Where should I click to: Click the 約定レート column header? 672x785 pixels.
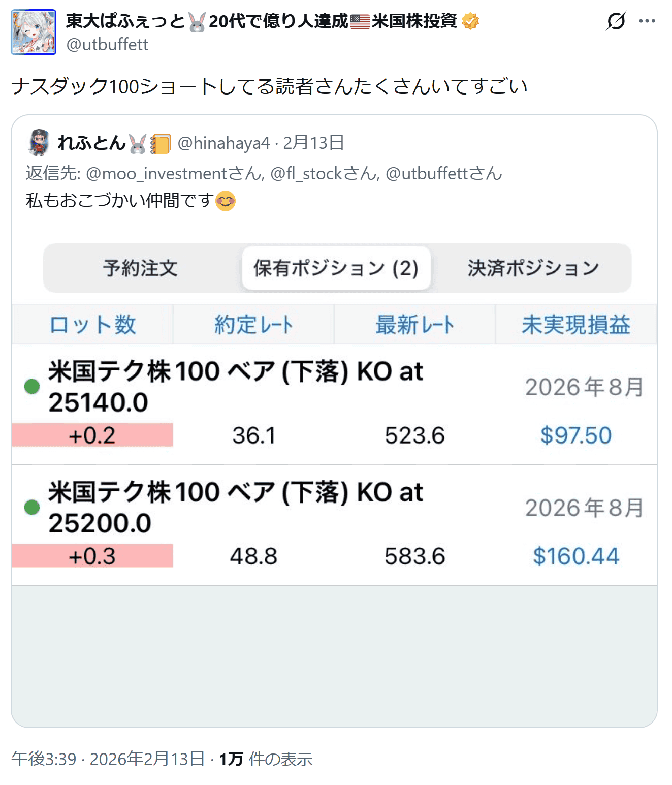[x=253, y=325]
